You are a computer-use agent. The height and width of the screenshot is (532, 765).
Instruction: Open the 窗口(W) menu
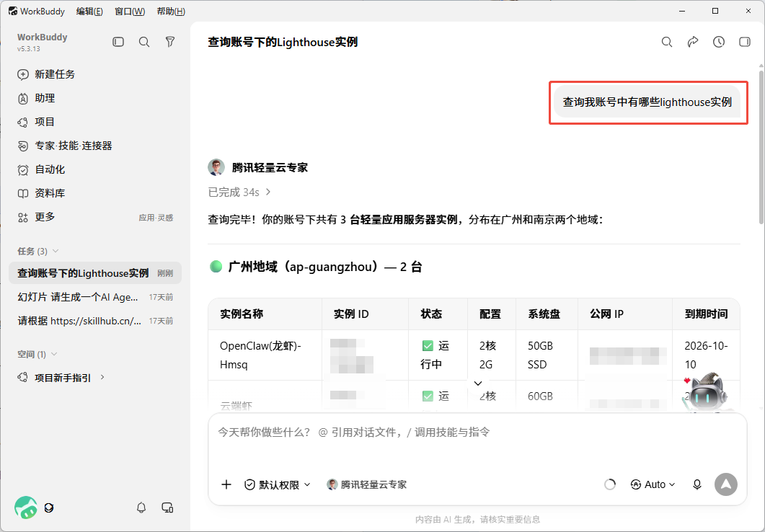(130, 12)
